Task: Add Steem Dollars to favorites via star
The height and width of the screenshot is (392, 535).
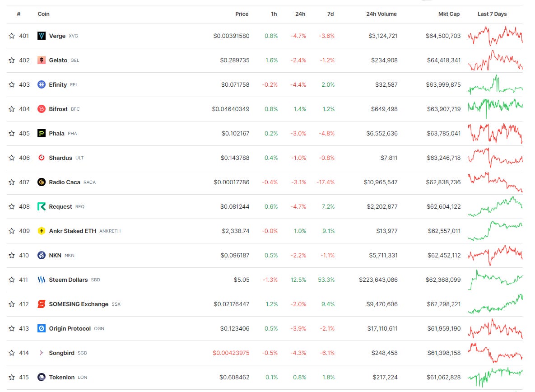Action: [x=12, y=280]
